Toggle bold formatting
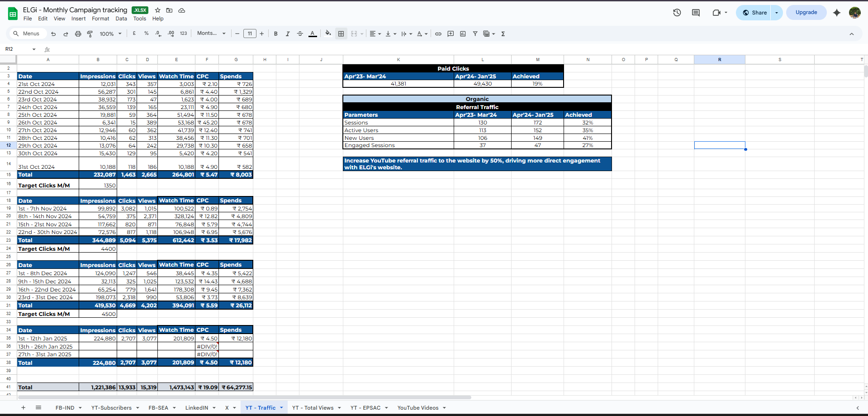This screenshot has width=868, height=416. click(275, 33)
